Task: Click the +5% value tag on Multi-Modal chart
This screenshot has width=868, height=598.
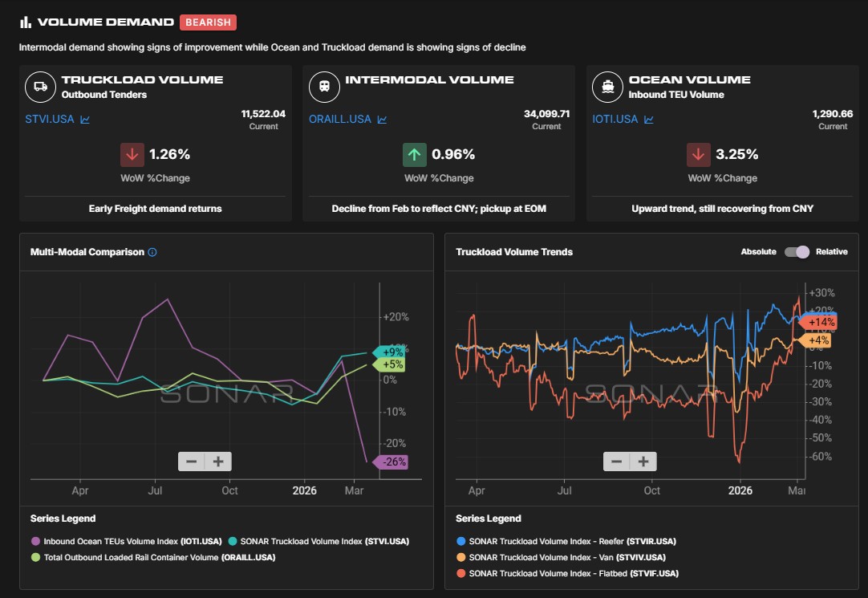Action: 389,364
